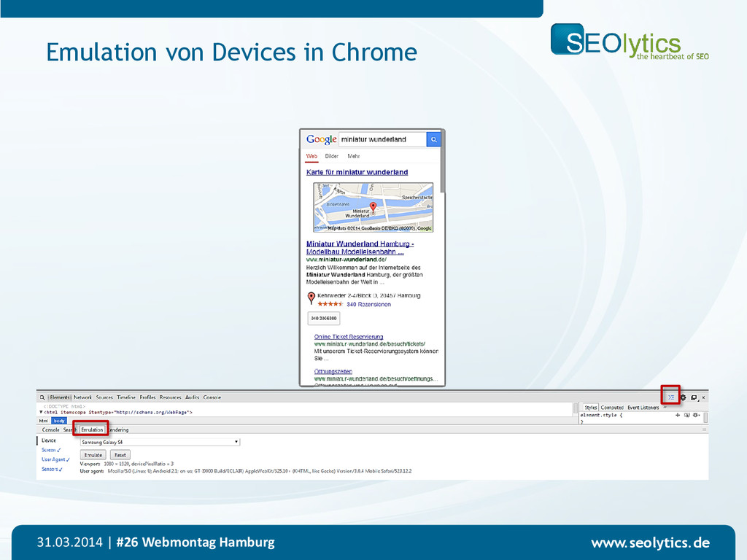Image resolution: width=747 pixels, height=560 pixels.
Task: Select the Sensors emulation section
Action: pyautogui.click(x=52, y=470)
